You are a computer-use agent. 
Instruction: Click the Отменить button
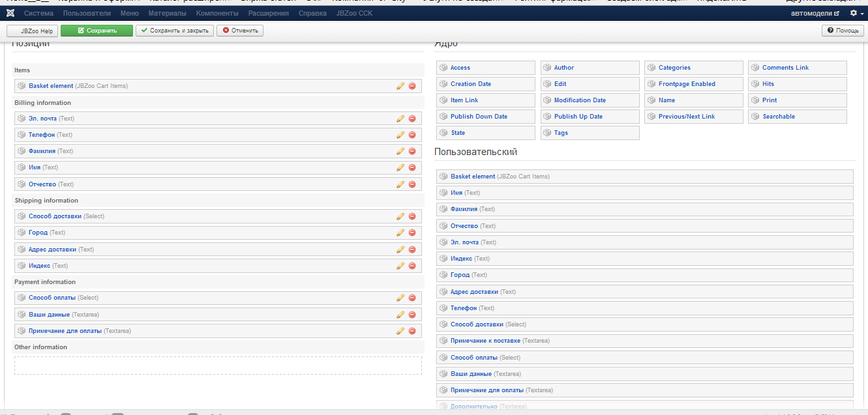point(240,31)
